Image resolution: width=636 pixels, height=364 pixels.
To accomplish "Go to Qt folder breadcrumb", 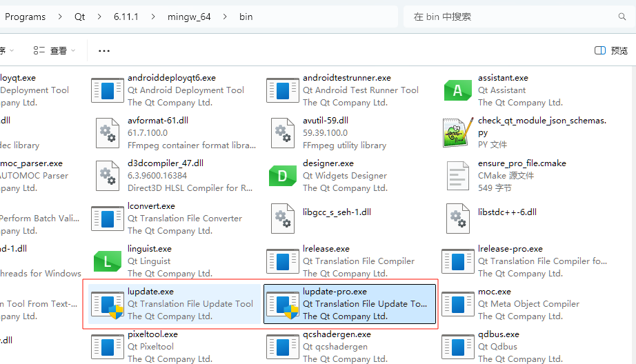I will click(79, 17).
